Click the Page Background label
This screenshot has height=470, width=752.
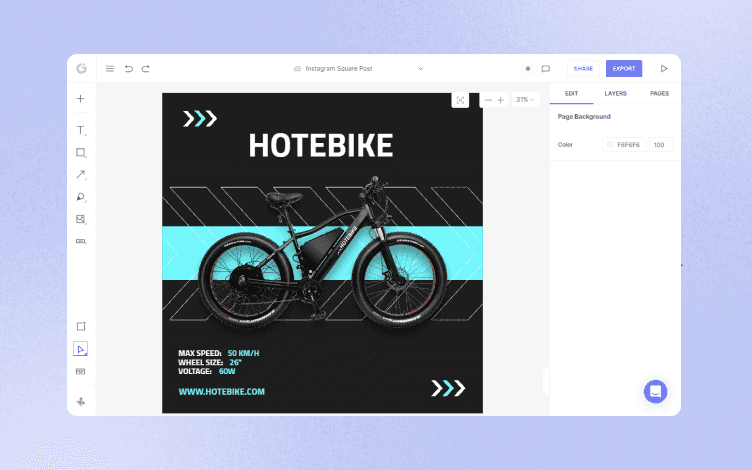point(584,117)
